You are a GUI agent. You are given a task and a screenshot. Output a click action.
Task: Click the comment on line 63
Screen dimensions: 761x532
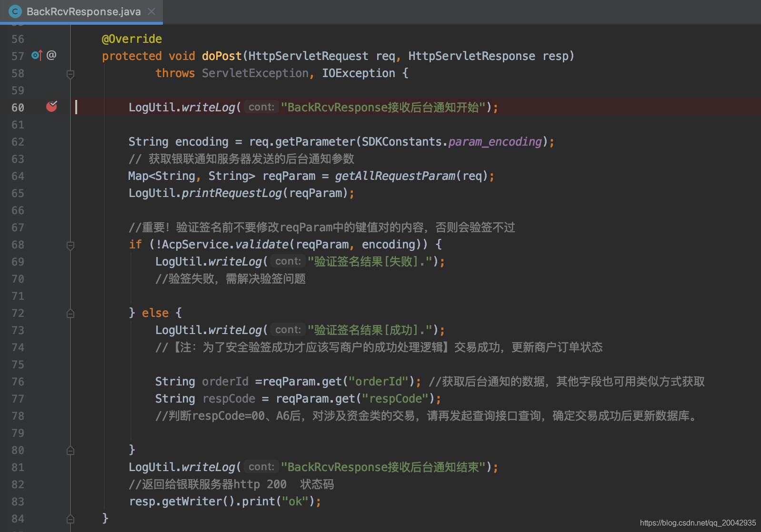click(x=241, y=159)
